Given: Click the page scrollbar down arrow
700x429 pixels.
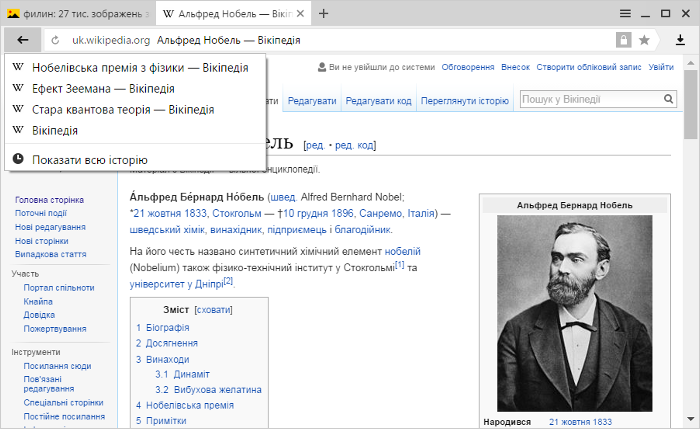Looking at the screenshot, I should 691,419.
